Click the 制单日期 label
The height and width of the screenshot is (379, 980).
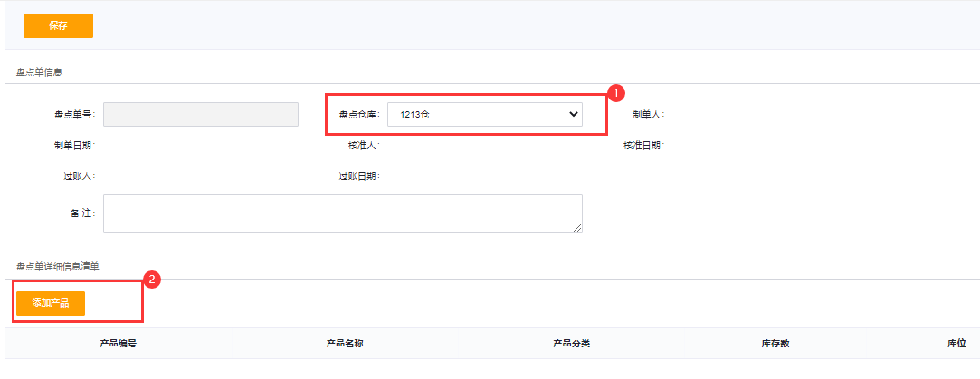(x=74, y=146)
